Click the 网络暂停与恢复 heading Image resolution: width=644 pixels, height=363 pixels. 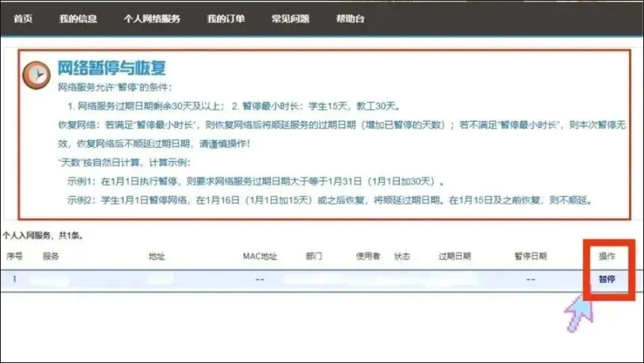pos(111,68)
